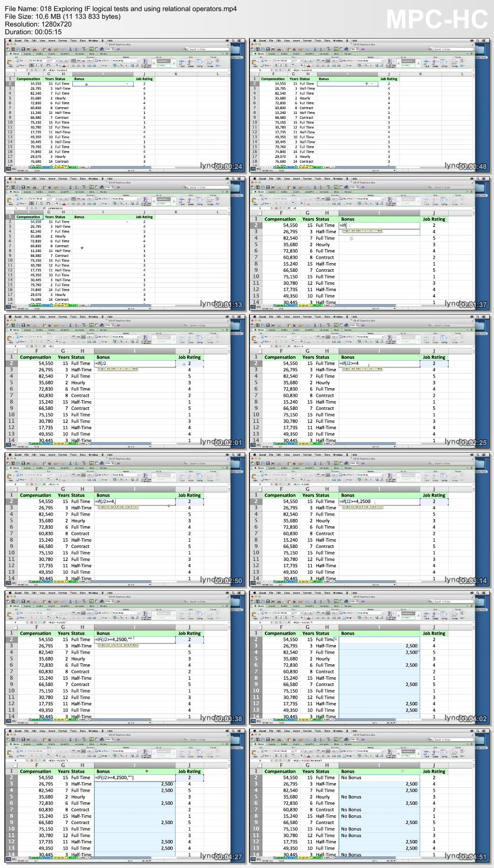Select the frame thumbnail stamped 00:00:24

125,105
